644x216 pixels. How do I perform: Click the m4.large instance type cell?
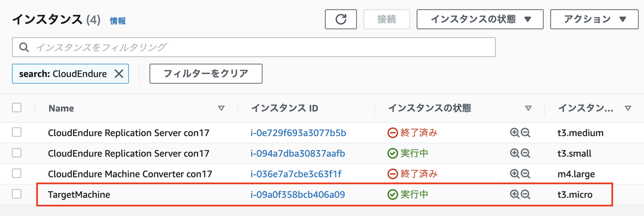(576, 174)
